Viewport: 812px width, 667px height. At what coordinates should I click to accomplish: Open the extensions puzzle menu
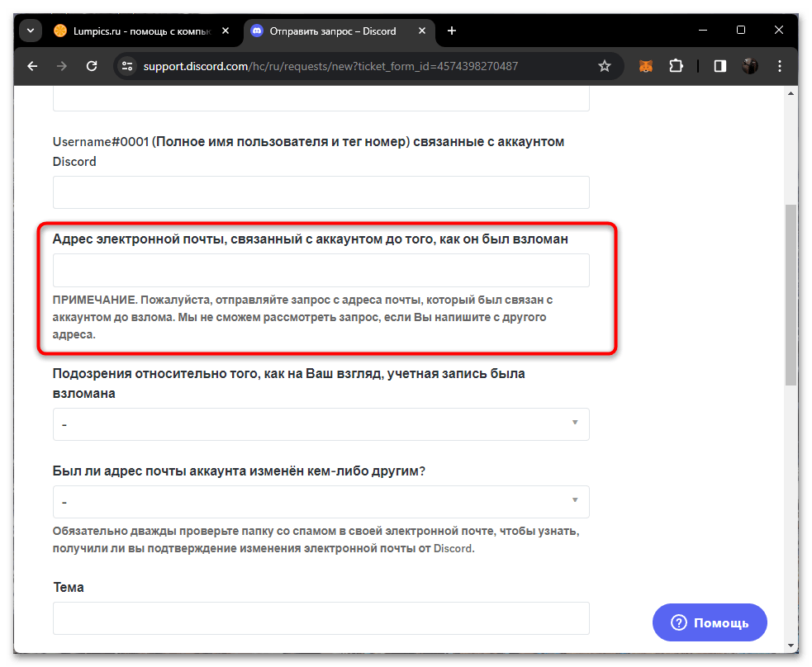pyautogui.click(x=676, y=66)
